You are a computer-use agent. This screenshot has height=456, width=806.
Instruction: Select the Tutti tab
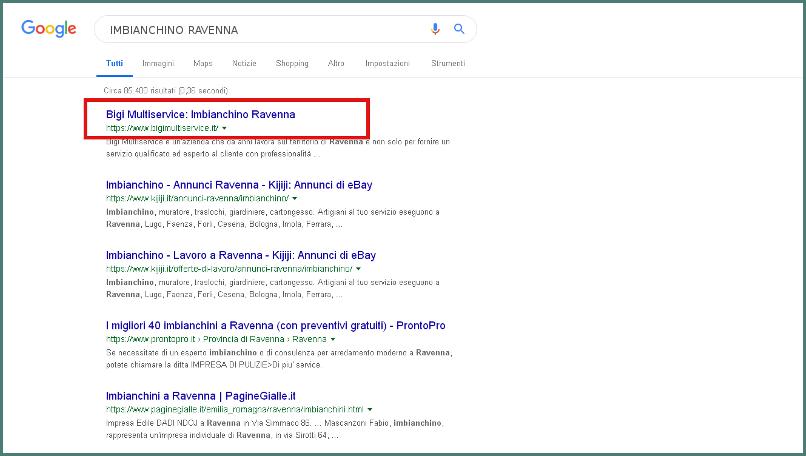114,63
